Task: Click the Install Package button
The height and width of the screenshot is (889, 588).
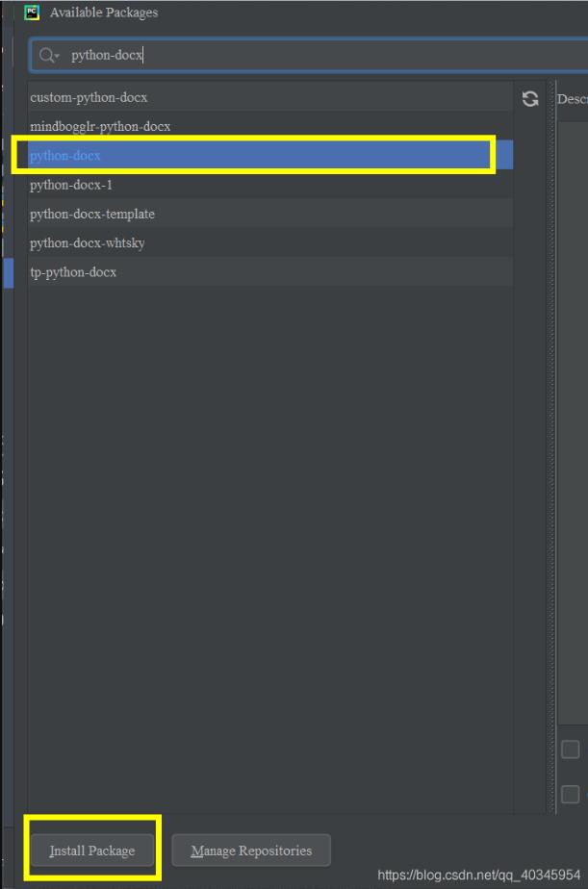Action: [x=91, y=850]
